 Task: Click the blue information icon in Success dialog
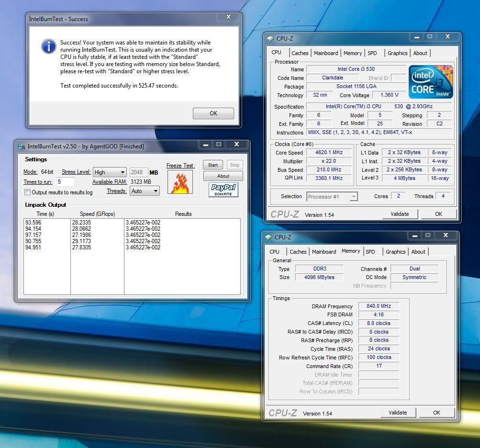48,46
